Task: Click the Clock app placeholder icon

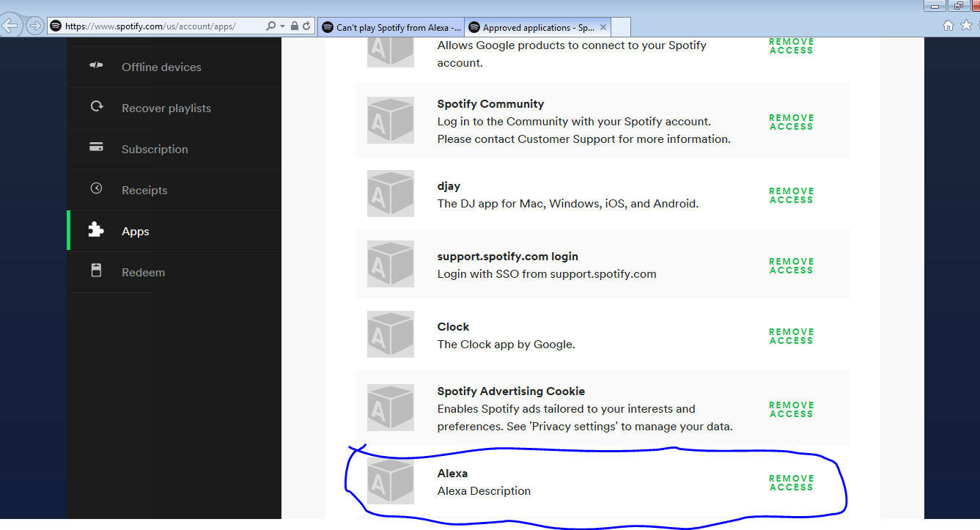Action: (391, 334)
